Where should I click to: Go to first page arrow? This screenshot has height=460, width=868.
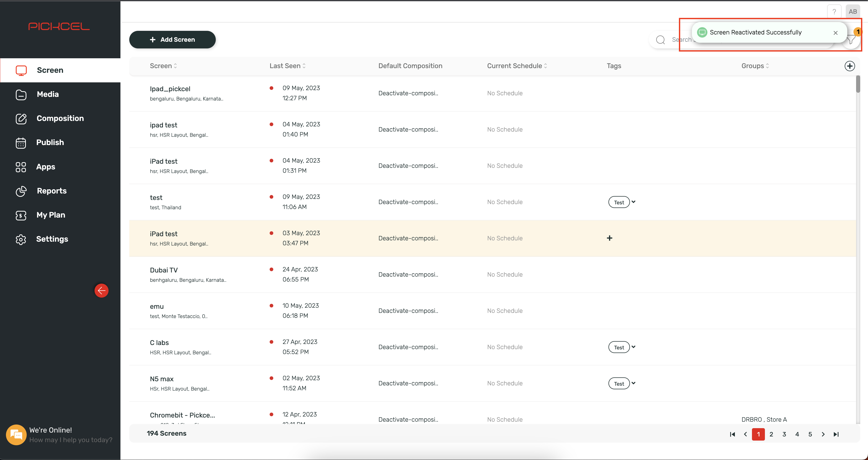tap(732, 434)
